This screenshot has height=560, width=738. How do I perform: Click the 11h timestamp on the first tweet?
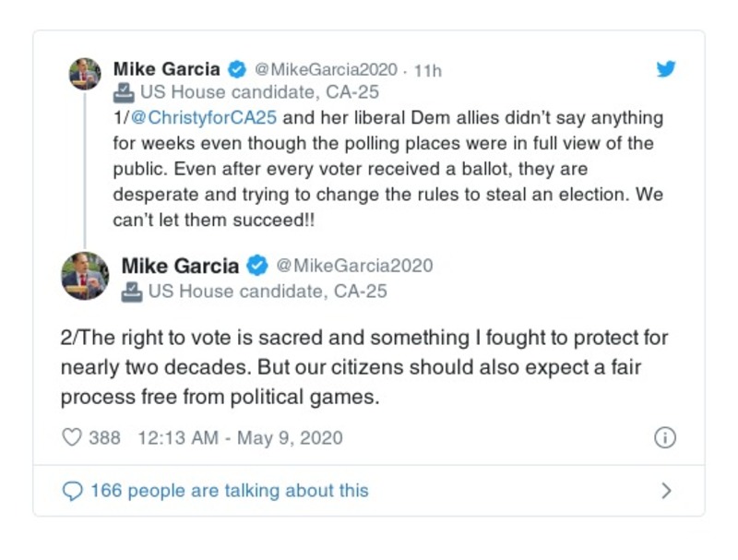tap(428, 70)
